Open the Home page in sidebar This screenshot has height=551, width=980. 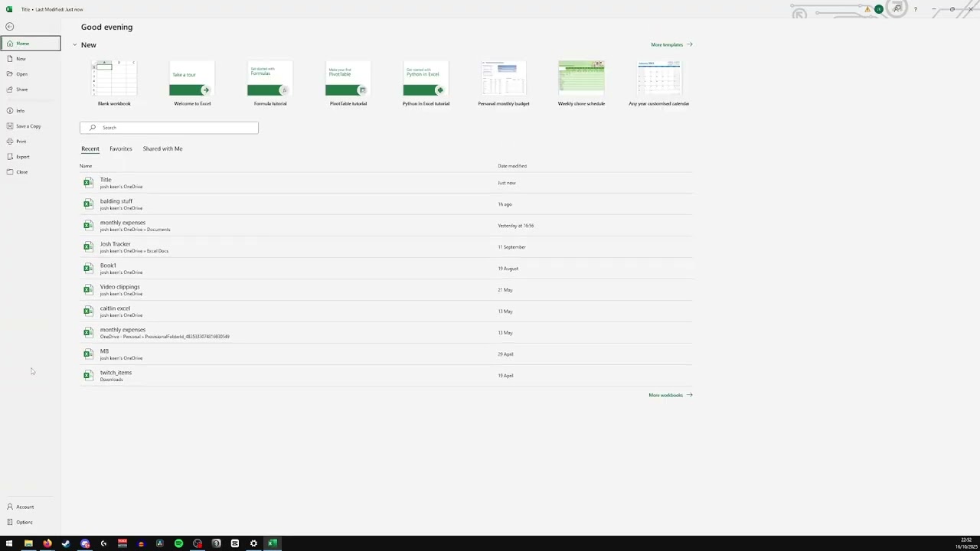tap(31, 44)
